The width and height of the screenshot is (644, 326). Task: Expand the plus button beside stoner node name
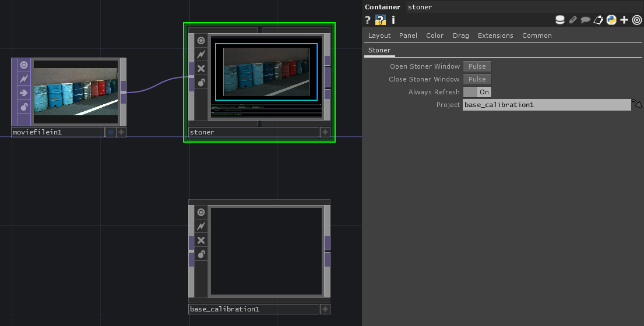pyautogui.click(x=325, y=132)
